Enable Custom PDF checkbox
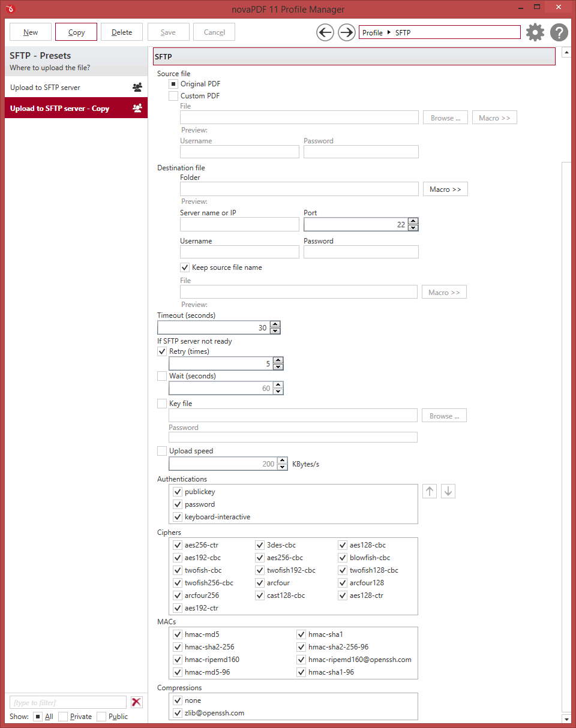Screen dimensions: 576x728 [x=173, y=95]
